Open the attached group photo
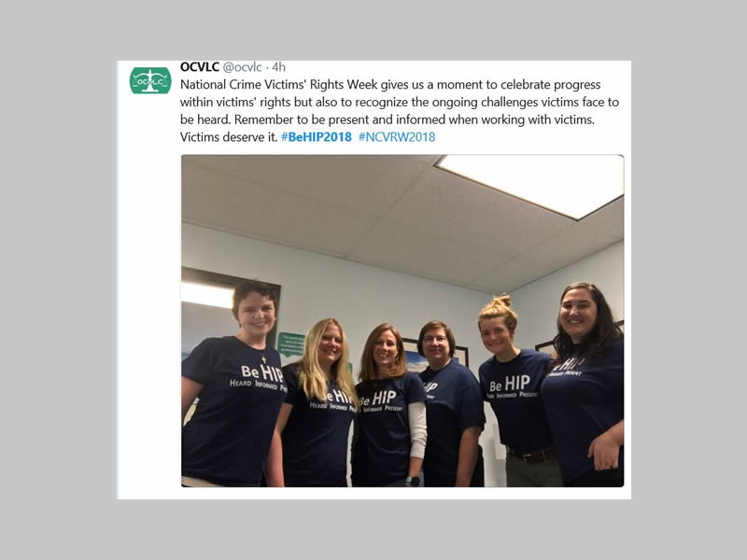The height and width of the screenshot is (560, 747). (x=402, y=320)
